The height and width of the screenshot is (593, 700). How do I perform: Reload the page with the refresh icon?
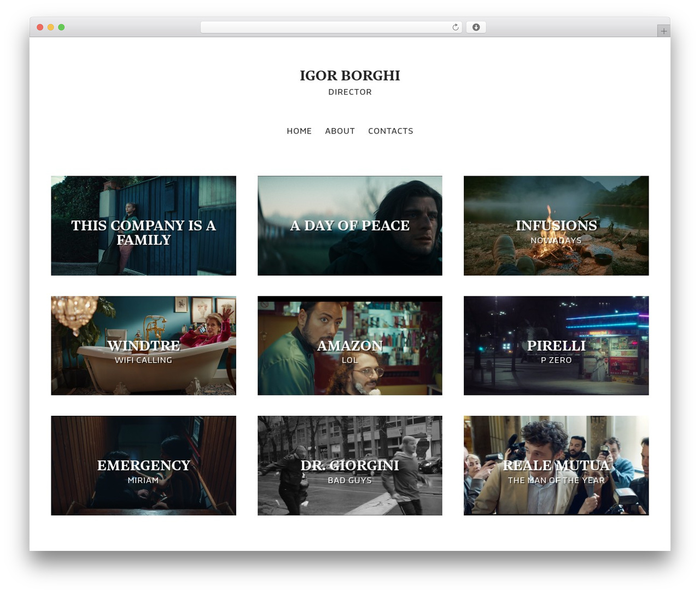point(455,27)
